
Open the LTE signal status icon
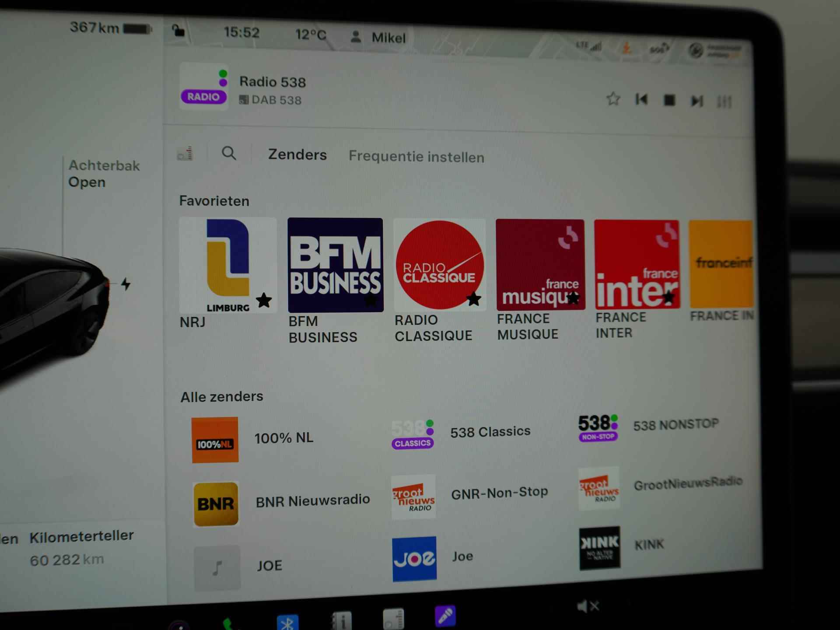588,45
